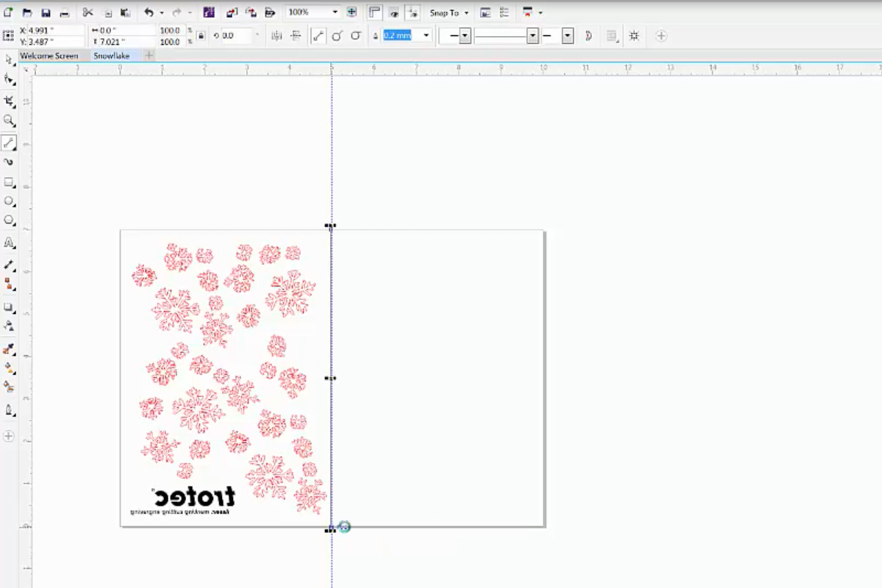Viewport: 882px width, 588px height.
Task: Click the rotation angle input field
Action: pyautogui.click(x=239, y=35)
